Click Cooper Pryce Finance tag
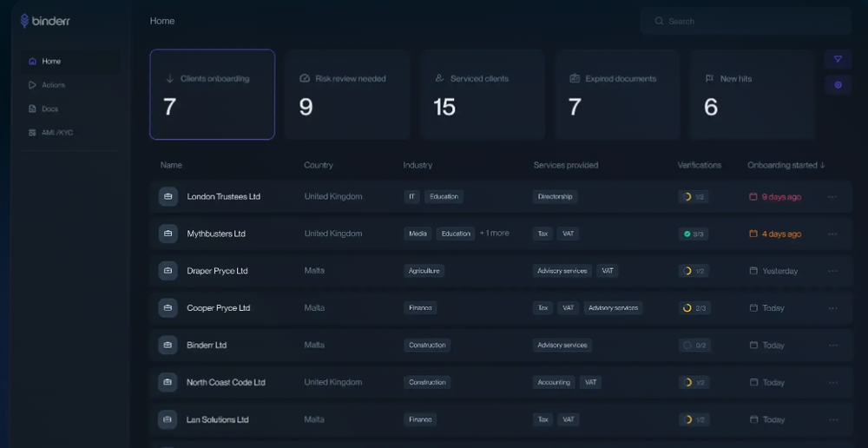This screenshot has width=868, height=448. tap(420, 308)
